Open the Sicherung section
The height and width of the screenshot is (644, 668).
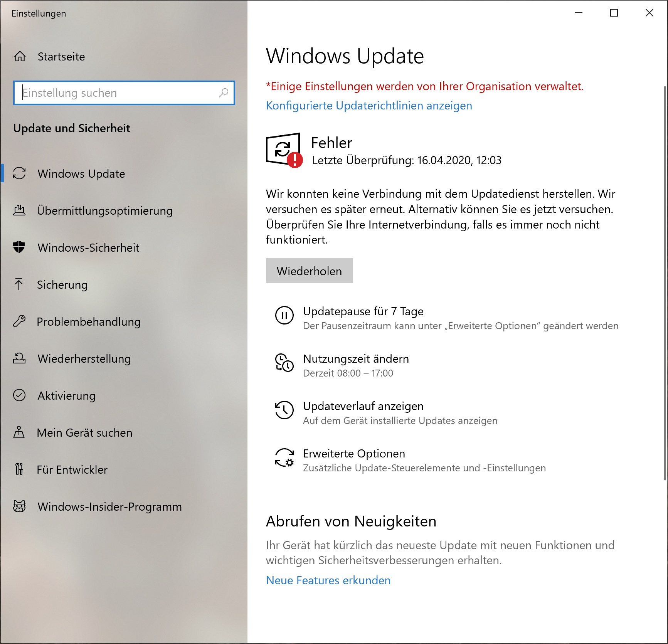click(123, 284)
